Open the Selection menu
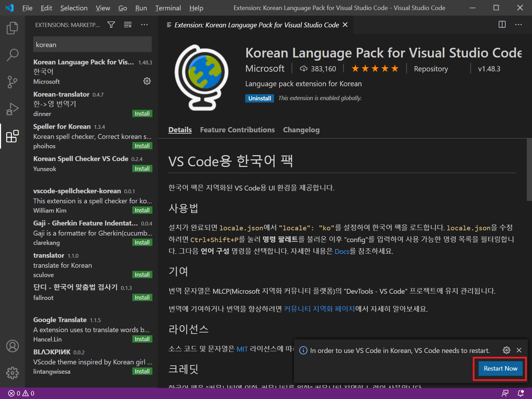532x399 pixels. [74, 8]
